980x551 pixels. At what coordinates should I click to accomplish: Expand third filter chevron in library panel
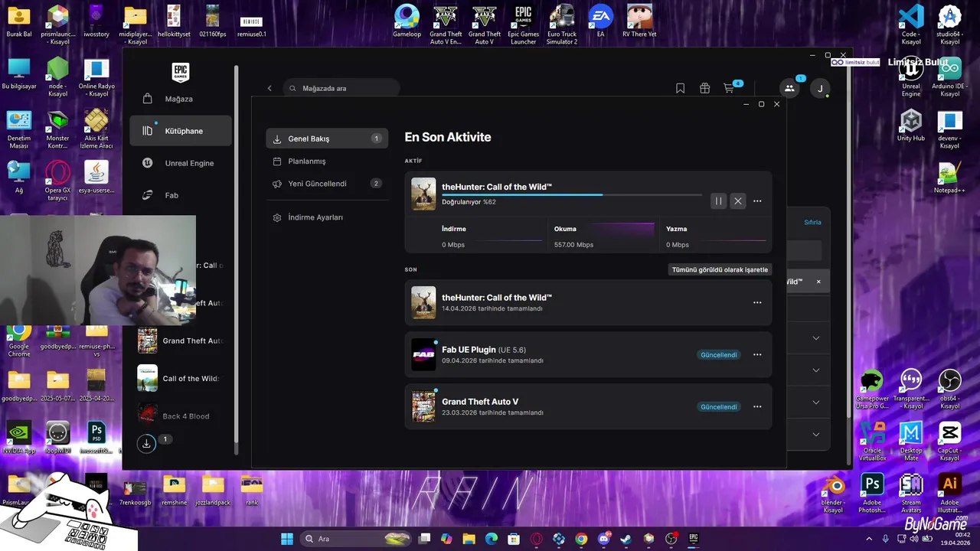coord(816,403)
